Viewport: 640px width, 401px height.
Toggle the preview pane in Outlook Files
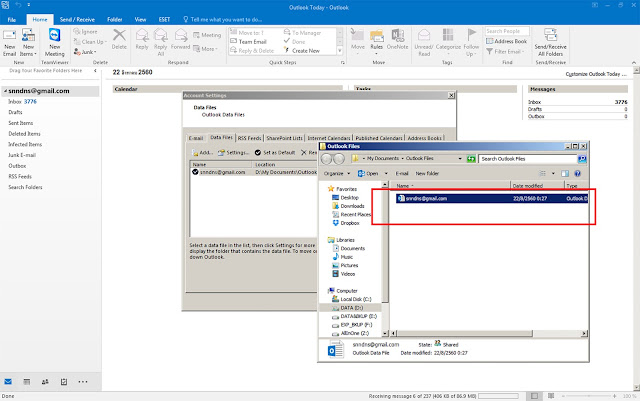tap(565, 174)
